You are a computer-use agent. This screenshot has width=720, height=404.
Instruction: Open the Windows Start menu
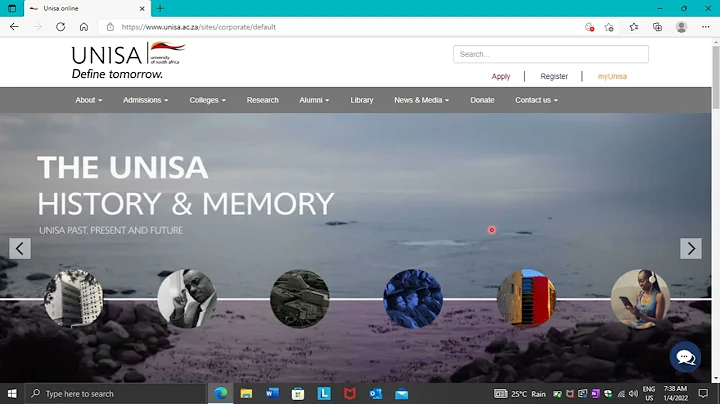(12, 393)
